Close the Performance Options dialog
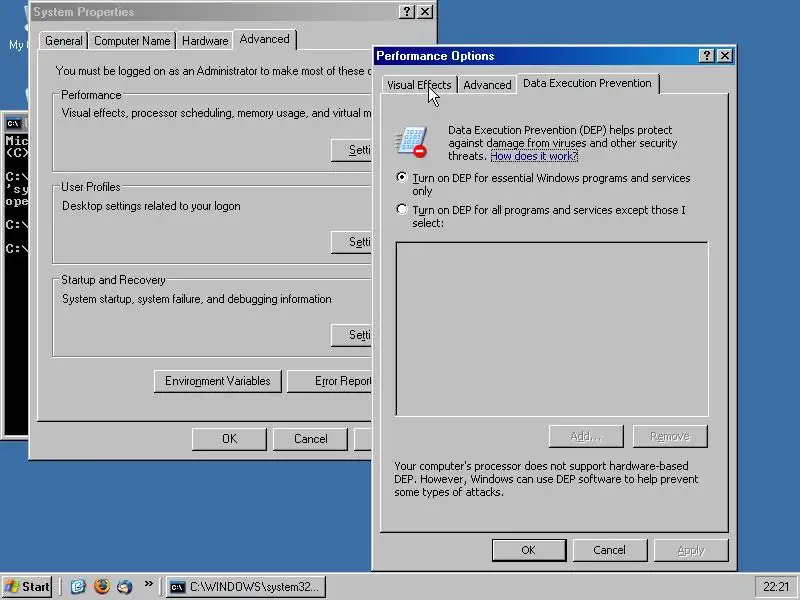This screenshot has width=800, height=600. 725,56
